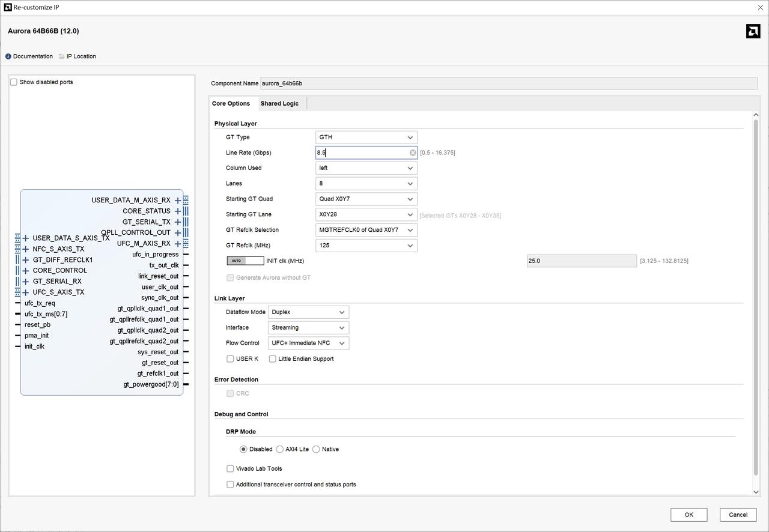Open the Flow Control dropdown

click(x=308, y=343)
